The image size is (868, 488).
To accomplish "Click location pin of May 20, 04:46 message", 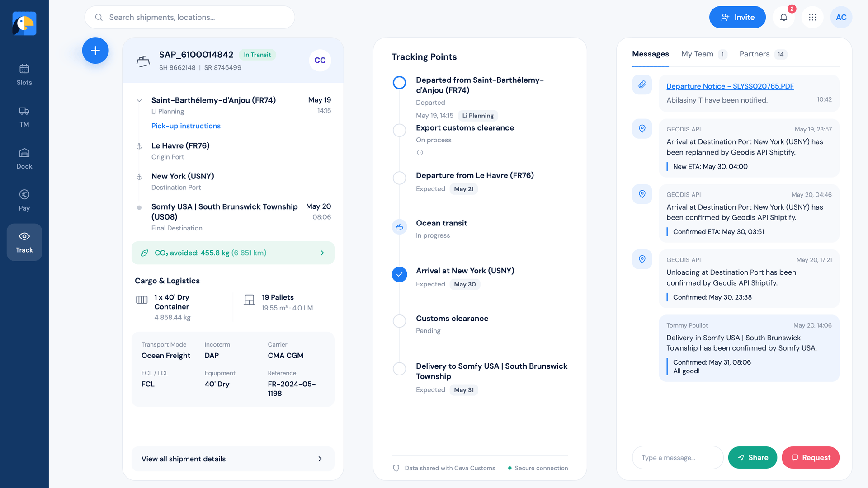I will point(642,194).
